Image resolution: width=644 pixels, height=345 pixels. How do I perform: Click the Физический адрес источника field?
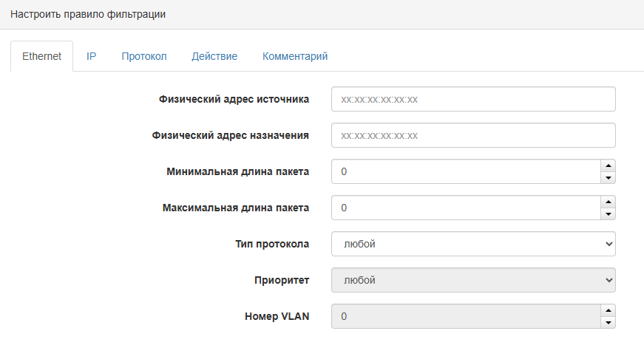473,99
